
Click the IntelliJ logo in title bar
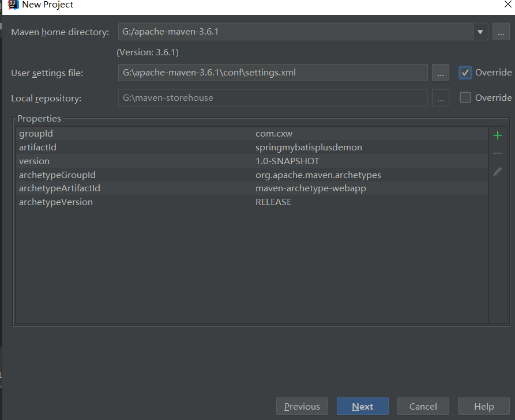point(14,5)
